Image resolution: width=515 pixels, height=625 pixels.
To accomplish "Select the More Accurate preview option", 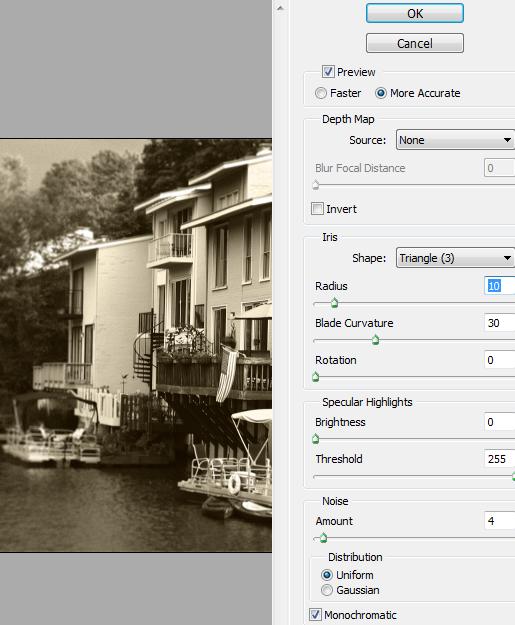I will (x=381, y=93).
